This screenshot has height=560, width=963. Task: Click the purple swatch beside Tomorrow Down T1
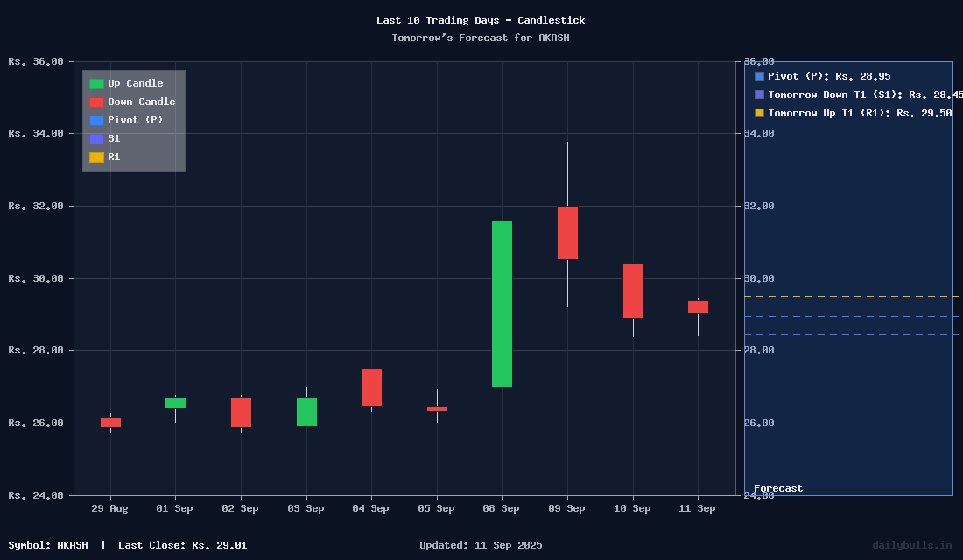[x=759, y=94]
